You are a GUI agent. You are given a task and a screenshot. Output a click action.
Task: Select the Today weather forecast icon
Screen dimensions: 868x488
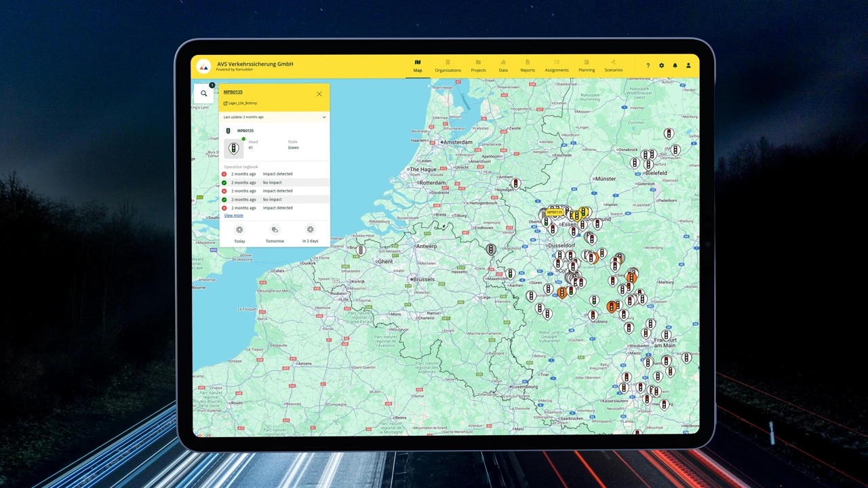pos(239,230)
